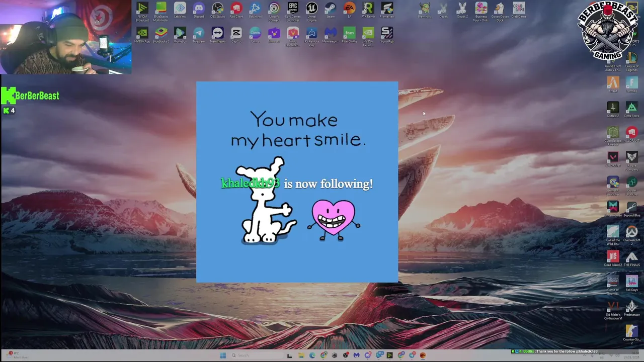Open Malwarebytes from the taskbar
The height and width of the screenshot is (362, 644).
pyautogui.click(x=357, y=355)
